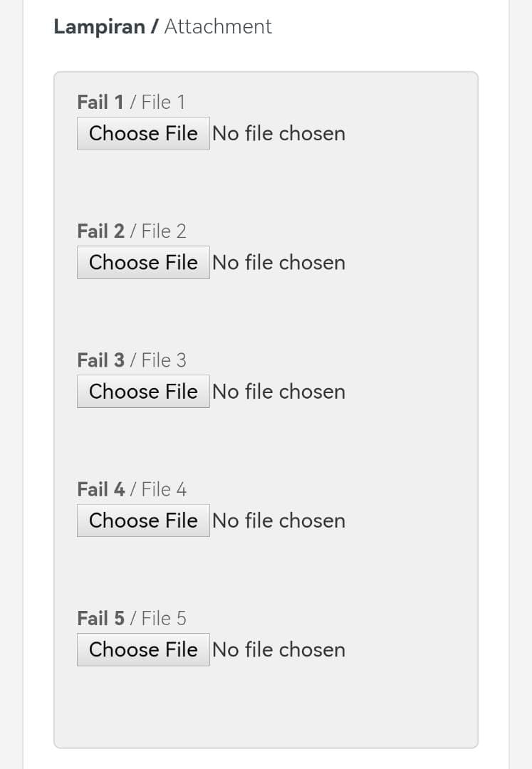Click the "Attachment" heading word
This screenshot has width=532, height=769.
pos(218,27)
